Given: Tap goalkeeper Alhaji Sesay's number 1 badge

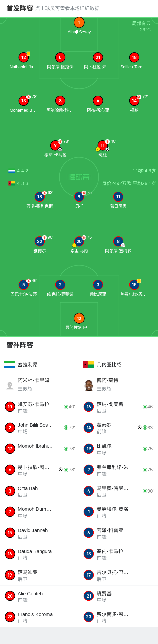Looking at the screenshot, I should click(x=79, y=23).
